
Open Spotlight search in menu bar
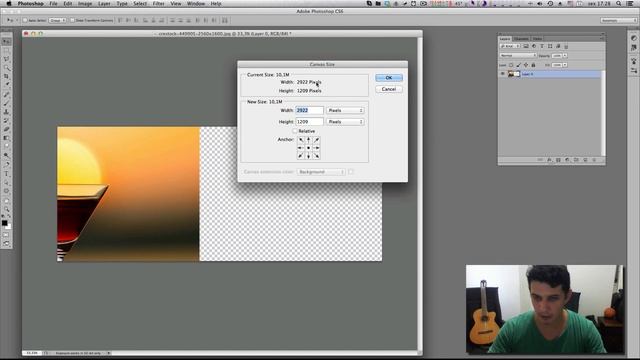619,3
